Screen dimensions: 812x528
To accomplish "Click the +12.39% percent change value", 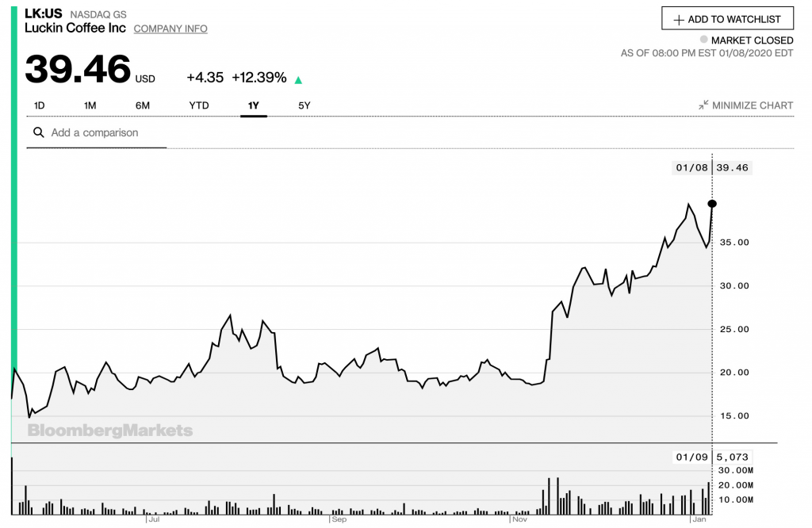I will [259, 77].
